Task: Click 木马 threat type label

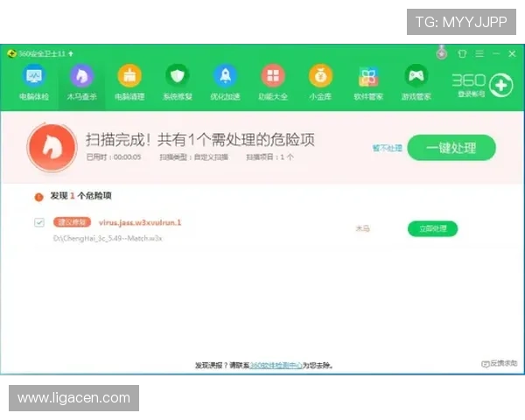Action: 362,228
